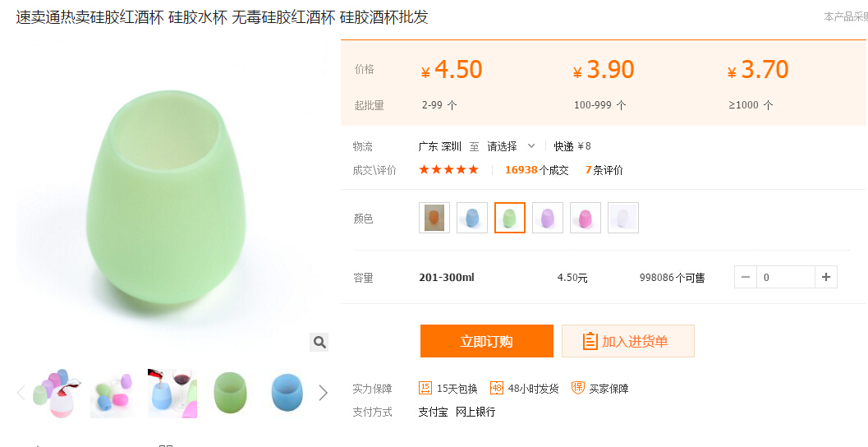Viewport: 868px width, 447px height.
Task: Decrease quantity with the minus button
Action: click(746, 277)
